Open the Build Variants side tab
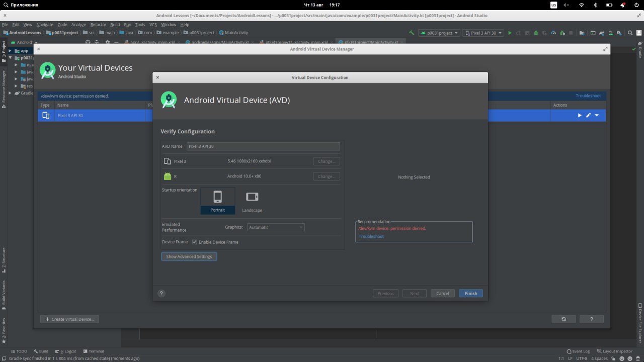 coord(4,294)
